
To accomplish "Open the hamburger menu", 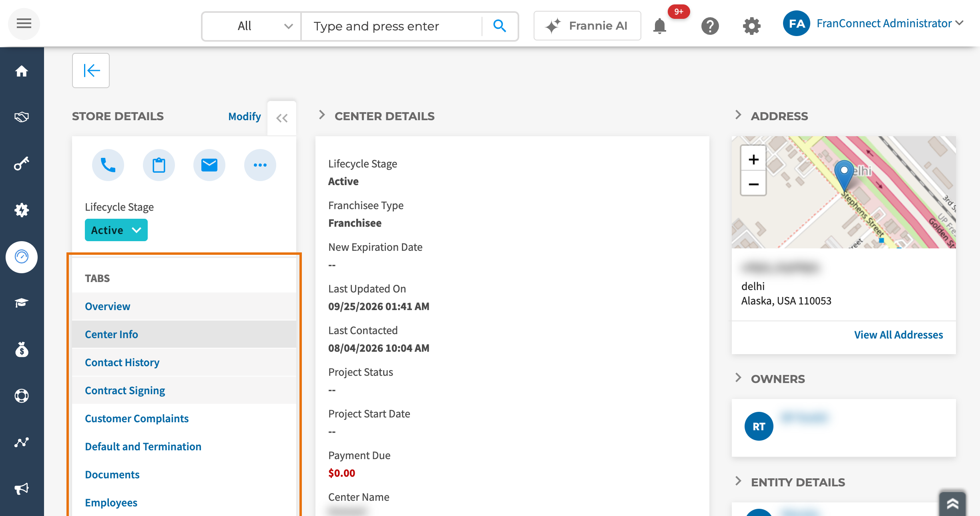I will pos(24,24).
